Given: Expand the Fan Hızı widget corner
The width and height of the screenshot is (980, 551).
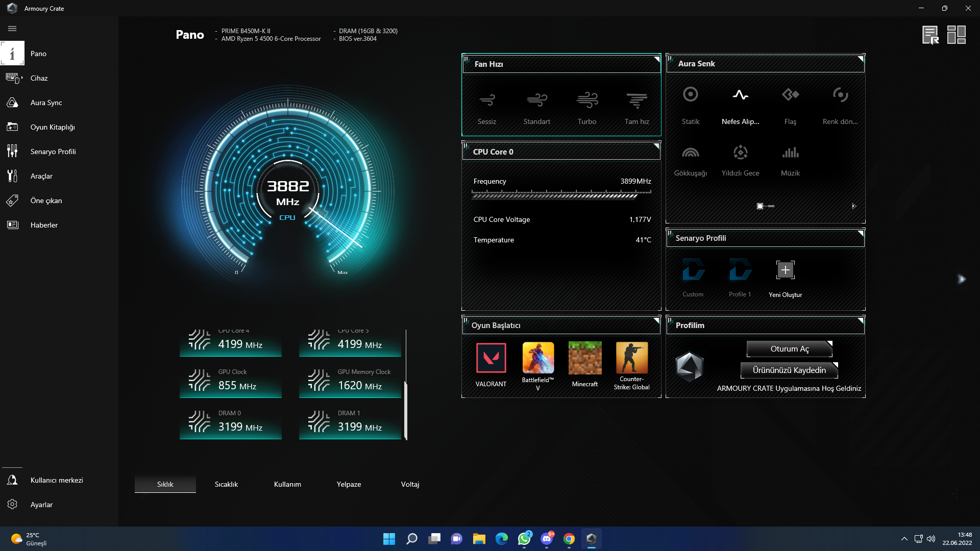Looking at the screenshot, I should click(657, 59).
